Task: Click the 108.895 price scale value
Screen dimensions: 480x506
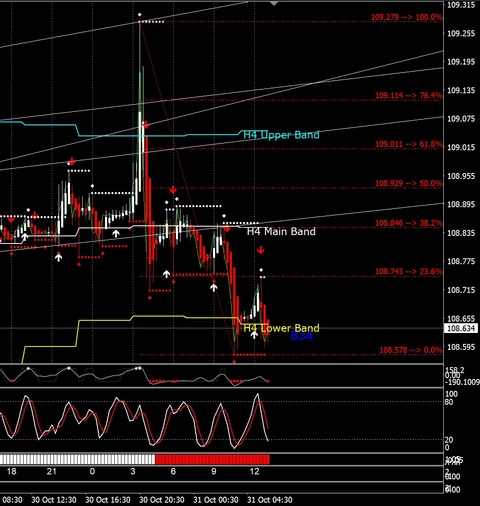Action: (461, 204)
